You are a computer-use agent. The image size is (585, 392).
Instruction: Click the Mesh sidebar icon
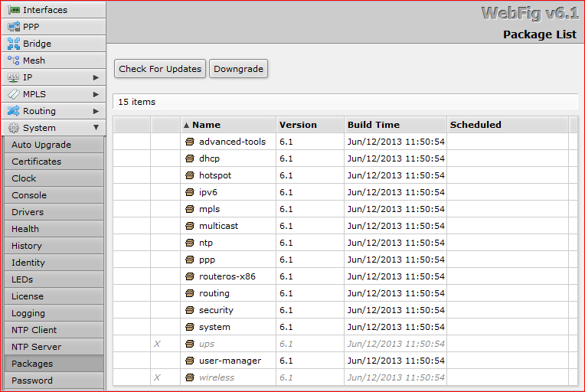click(x=14, y=60)
